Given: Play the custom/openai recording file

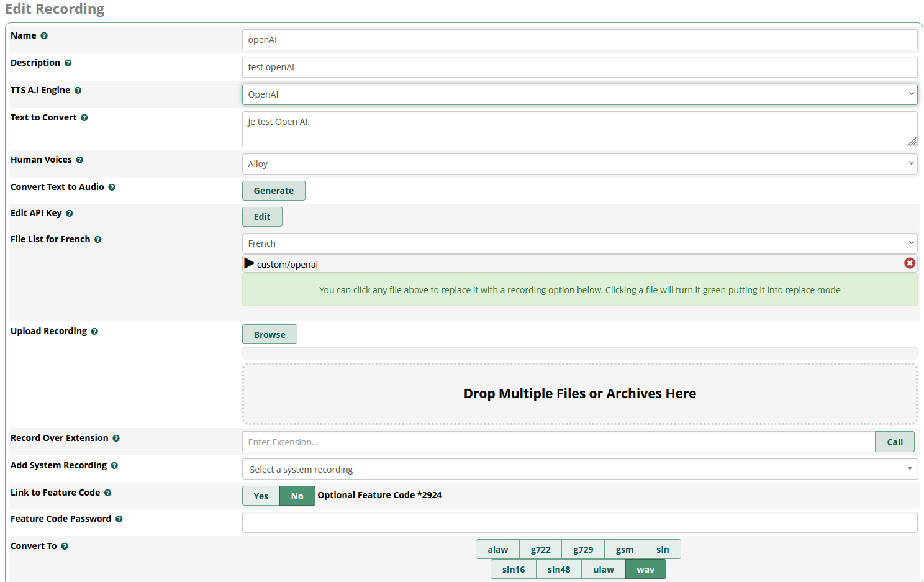Looking at the screenshot, I should [249, 263].
